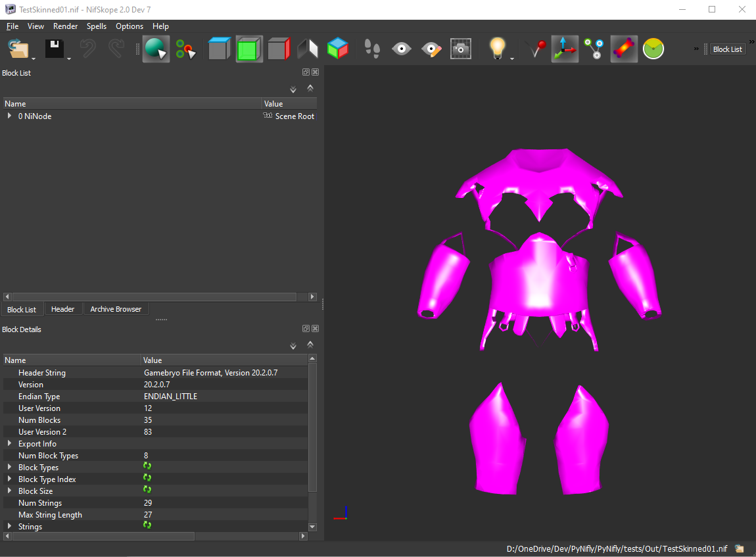Click Block Details Name column header
Screen dimensions: 756x557
coord(72,360)
